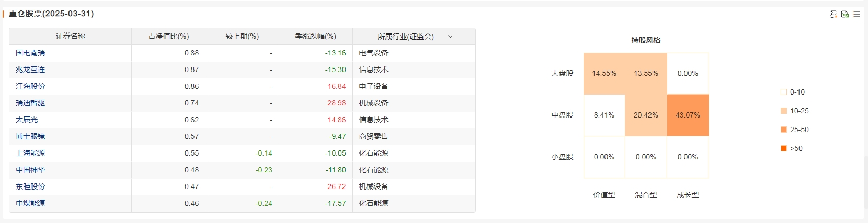Open stock link 博士眼镜

30,136
